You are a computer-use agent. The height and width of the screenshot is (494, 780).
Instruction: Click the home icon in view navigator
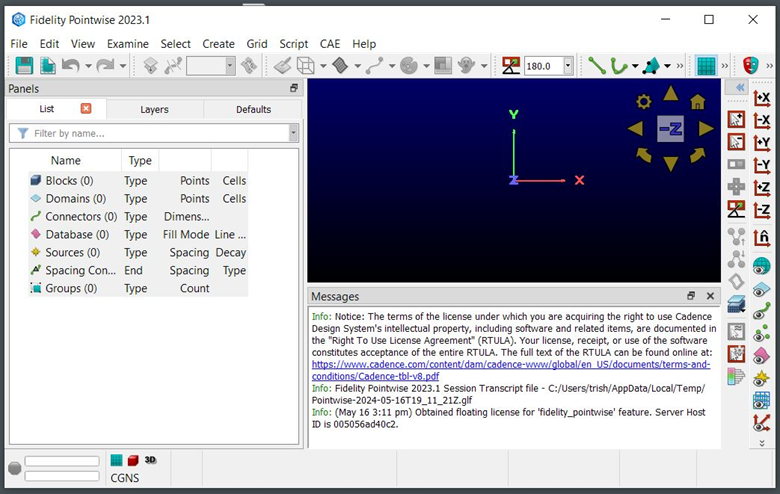tap(697, 102)
